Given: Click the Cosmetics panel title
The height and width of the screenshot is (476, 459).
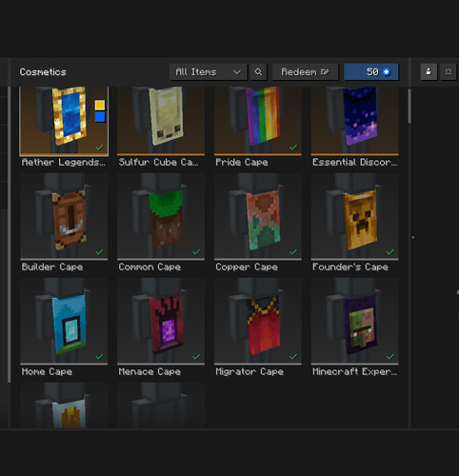Looking at the screenshot, I should 43,72.
